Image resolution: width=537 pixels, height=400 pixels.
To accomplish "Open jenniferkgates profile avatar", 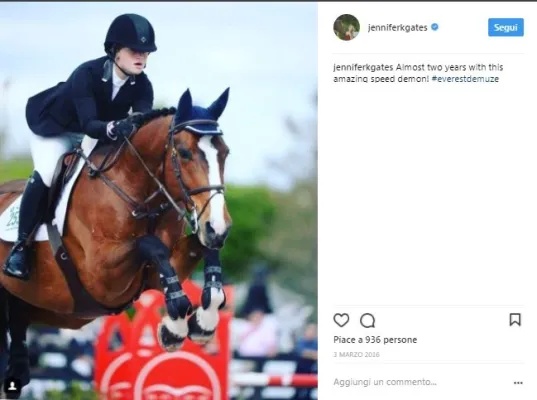I will tap(346, 27).
